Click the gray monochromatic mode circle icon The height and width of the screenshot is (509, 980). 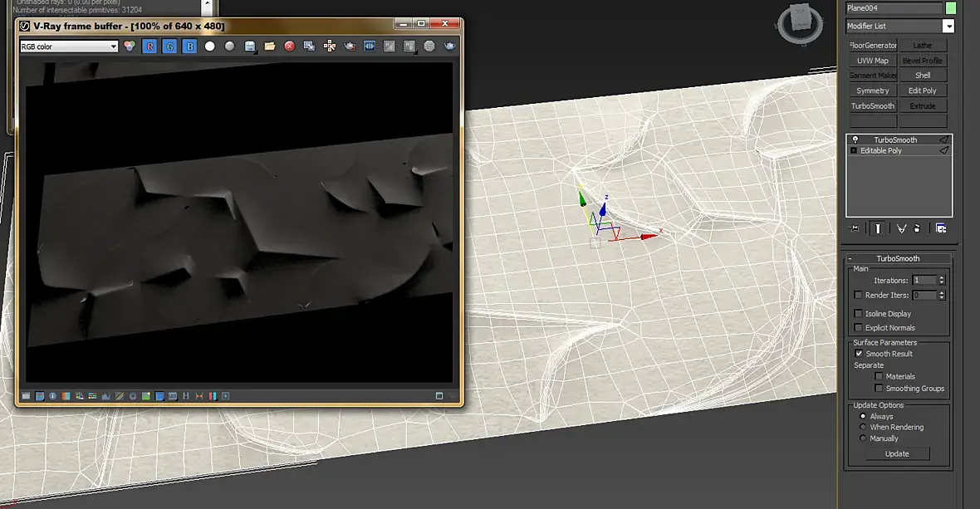[230, 46]
